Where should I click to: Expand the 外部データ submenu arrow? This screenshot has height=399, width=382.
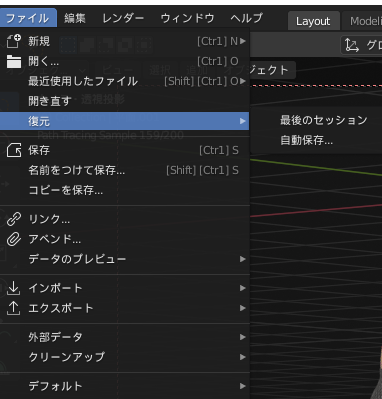243,337
